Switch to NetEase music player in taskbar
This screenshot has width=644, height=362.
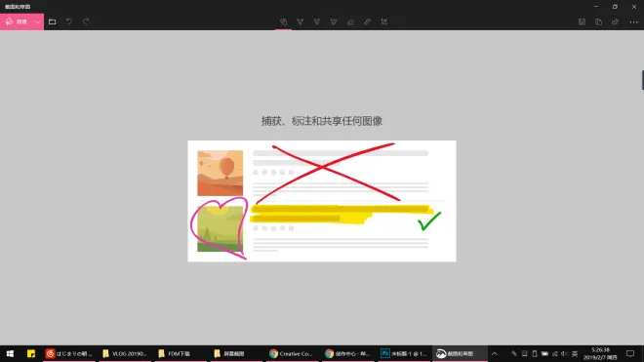tap(69, 353)
